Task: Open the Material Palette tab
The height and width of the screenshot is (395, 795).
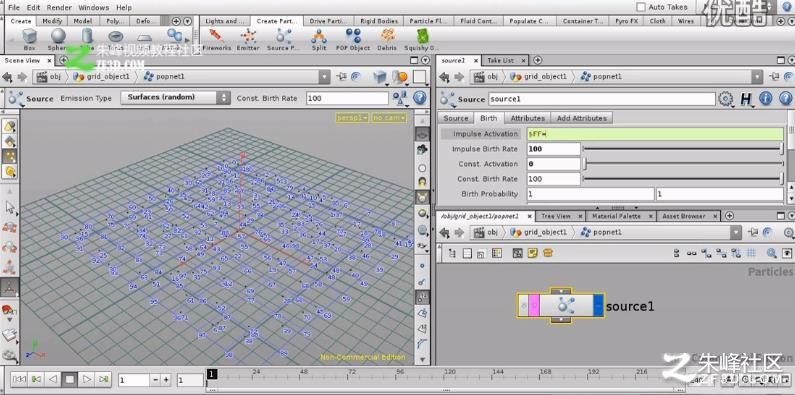Action: coord(616,216)
